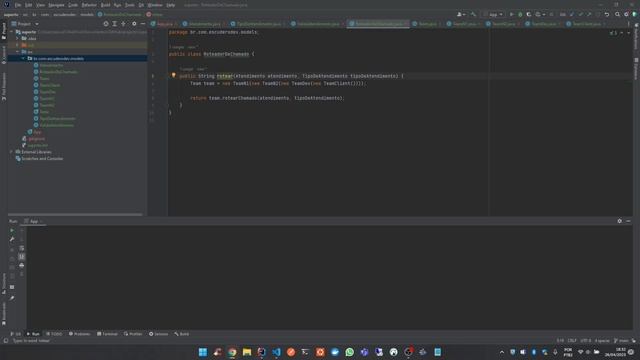Toggle Pull Requests tool window stripe button

click(4, 87)
